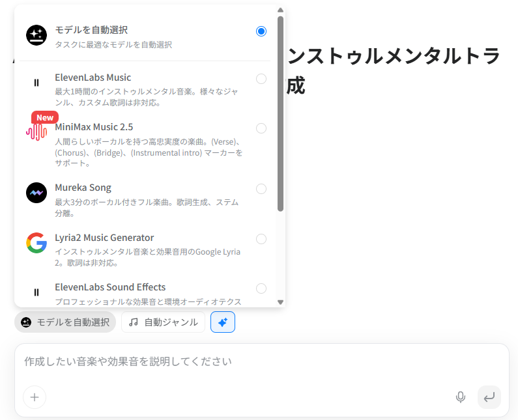
Task: Click the Google Lyria2 logo icon
Action: tap(36, 243)
